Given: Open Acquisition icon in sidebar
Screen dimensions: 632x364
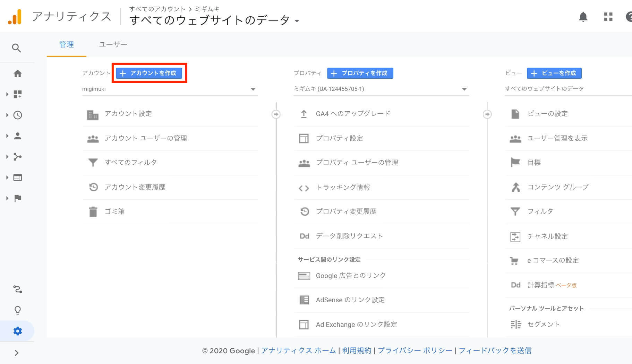Looking at the screenshot, I should pos(18,157).
